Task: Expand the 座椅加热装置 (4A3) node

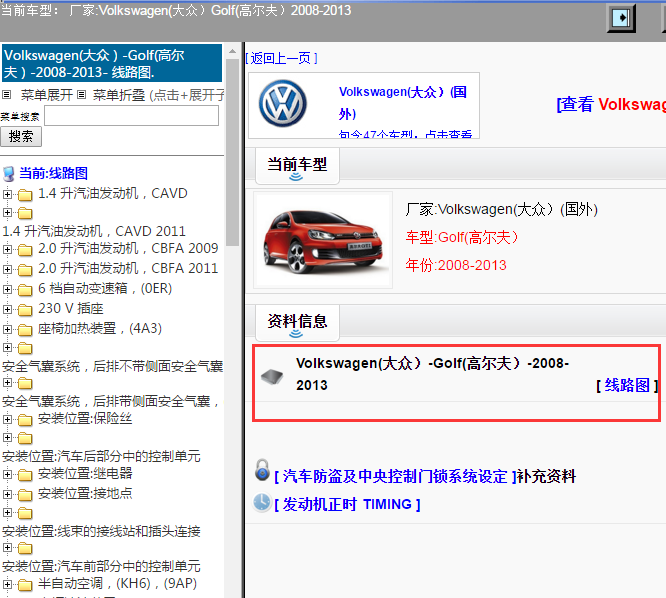Action: coord(7,329)
